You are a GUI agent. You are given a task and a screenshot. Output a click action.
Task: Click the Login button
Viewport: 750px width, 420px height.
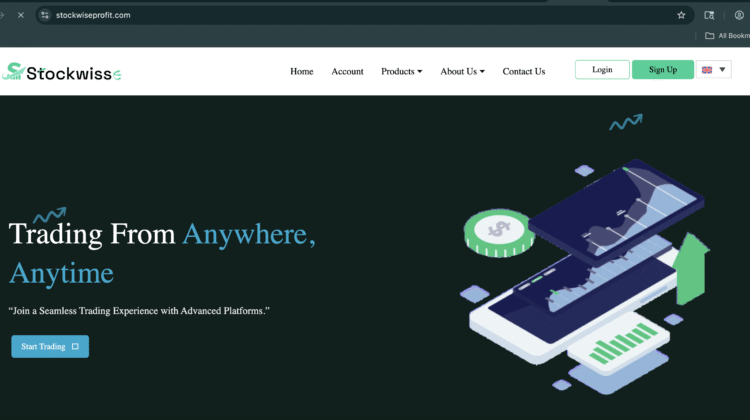pos(602,69)
